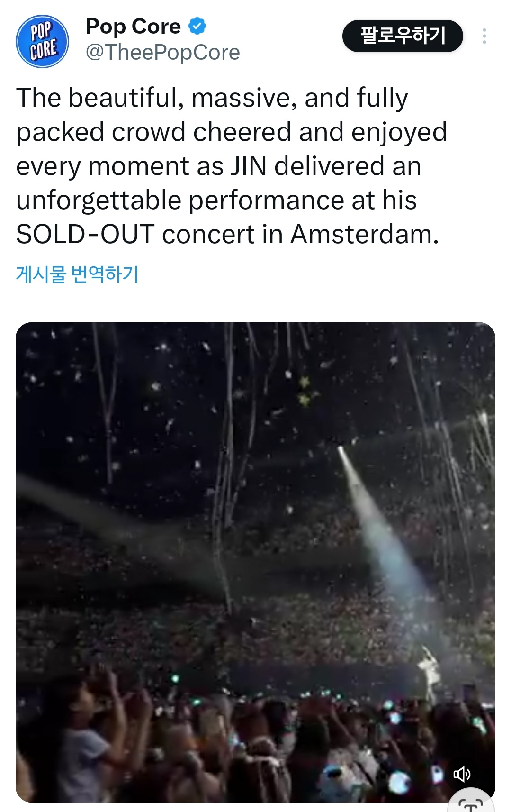511x812 pixels.
Task: Click the performer in white on stage
Action: tap(429, 668)
